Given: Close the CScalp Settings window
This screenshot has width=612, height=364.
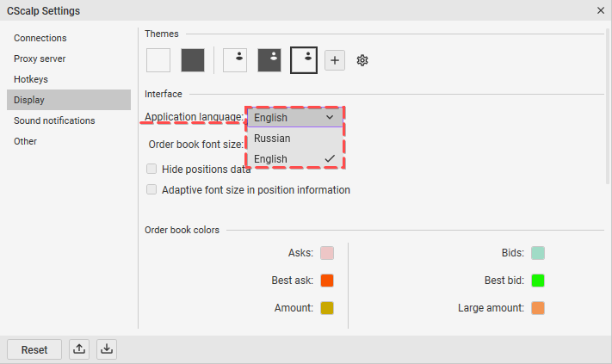Looking at the screenshot, I should [601, 10].
